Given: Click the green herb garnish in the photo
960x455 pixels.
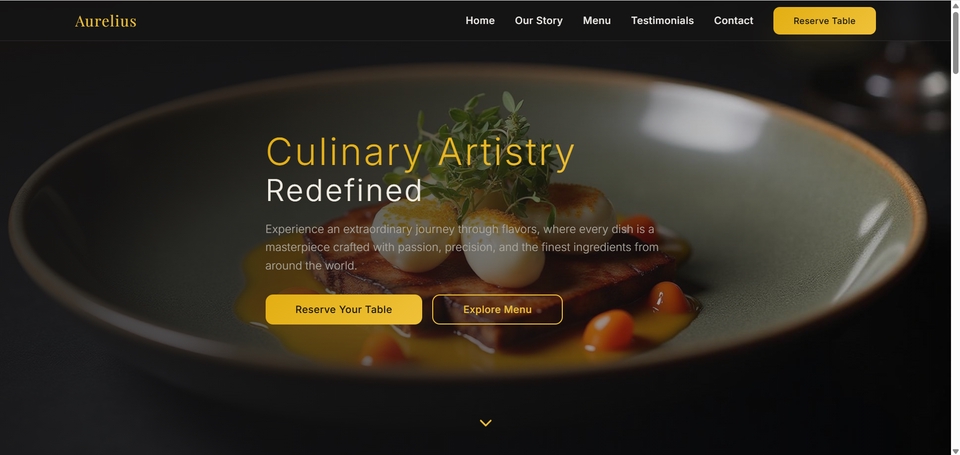Looking at the screenshot, I should pyautogui.click(x=484, y=147).
